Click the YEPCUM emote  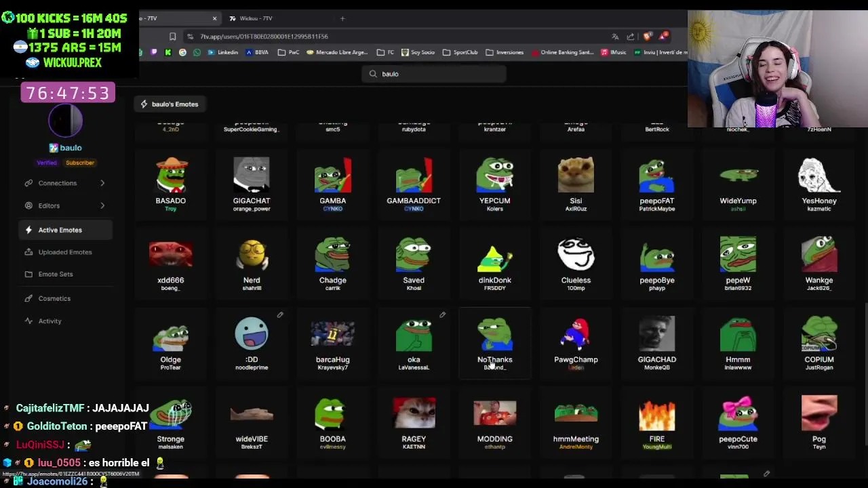click(x=495, y=184)
